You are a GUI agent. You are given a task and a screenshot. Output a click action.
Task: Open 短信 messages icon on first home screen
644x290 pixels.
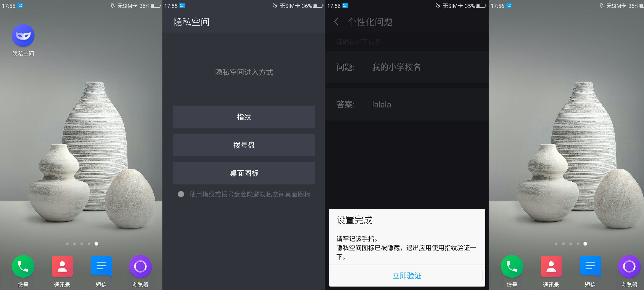click(101, 266)
